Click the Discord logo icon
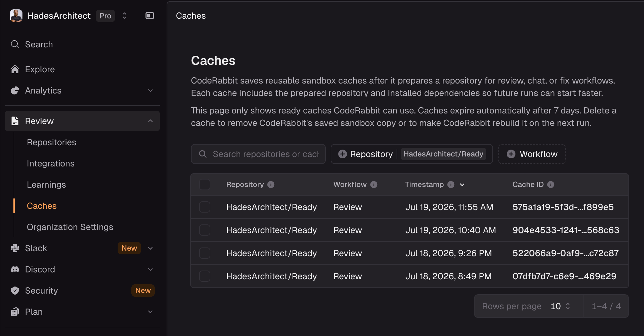This screenshot has width=644, height=336. [x=15, y=269]
